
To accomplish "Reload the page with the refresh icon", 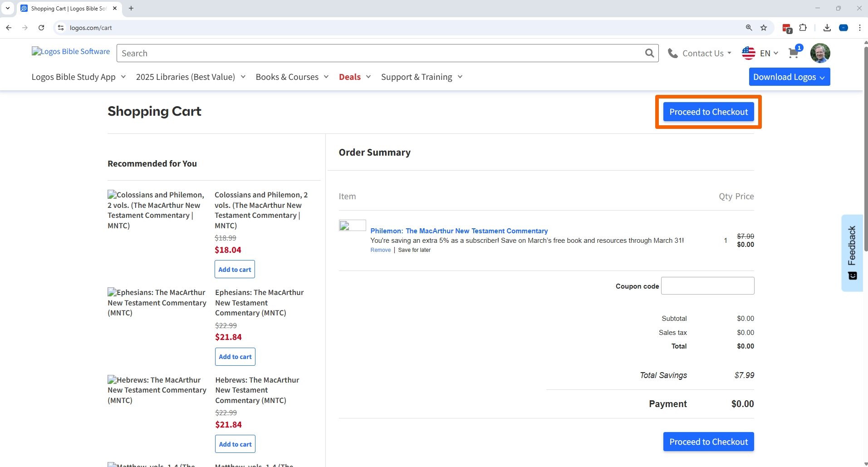I will point(41,28).
